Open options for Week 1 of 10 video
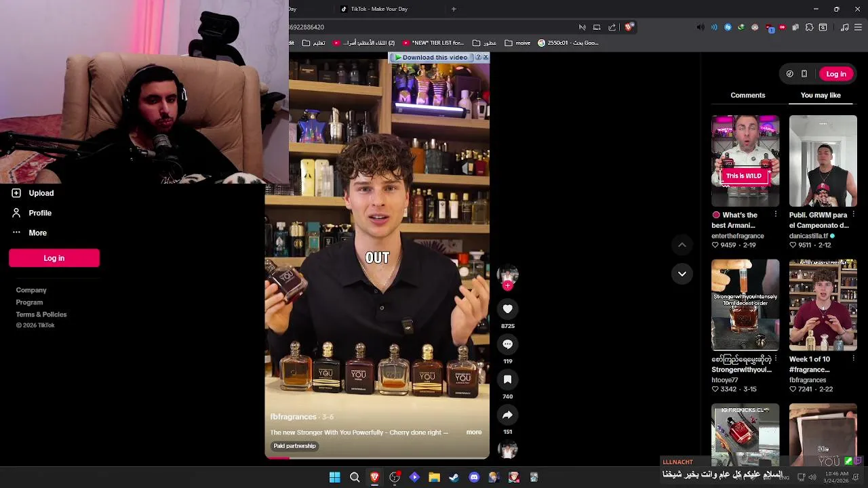Image resolution: width=868 pixels, height=488 pixels. 853,359
